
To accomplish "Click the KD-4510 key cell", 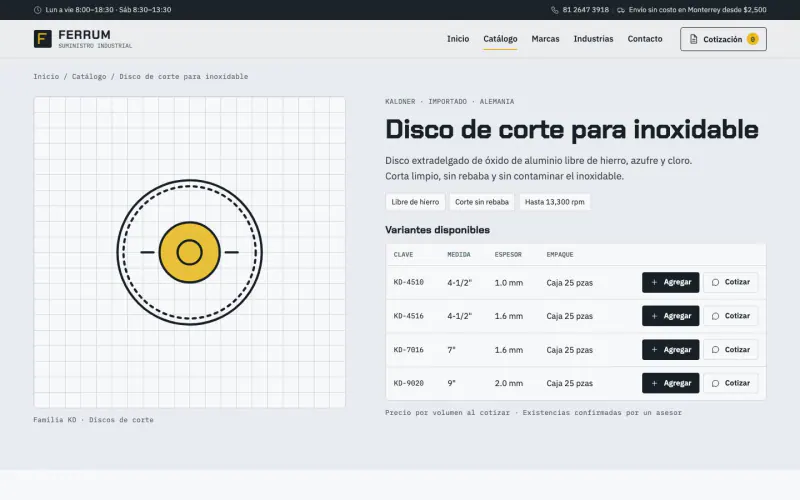I will pos(408,282).
